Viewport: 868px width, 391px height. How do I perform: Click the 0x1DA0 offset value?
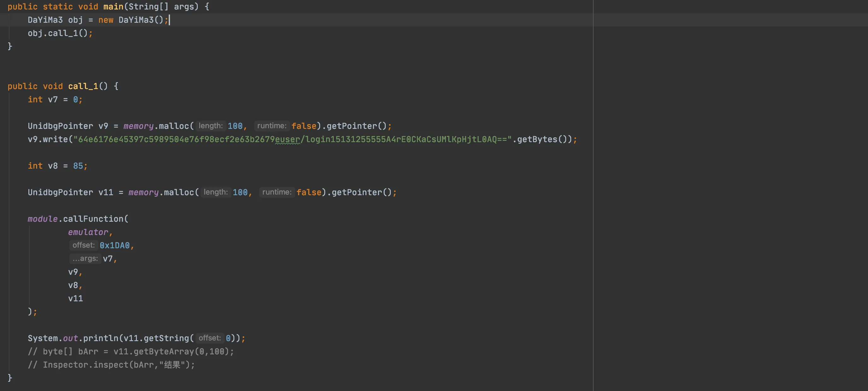[114, 245]
